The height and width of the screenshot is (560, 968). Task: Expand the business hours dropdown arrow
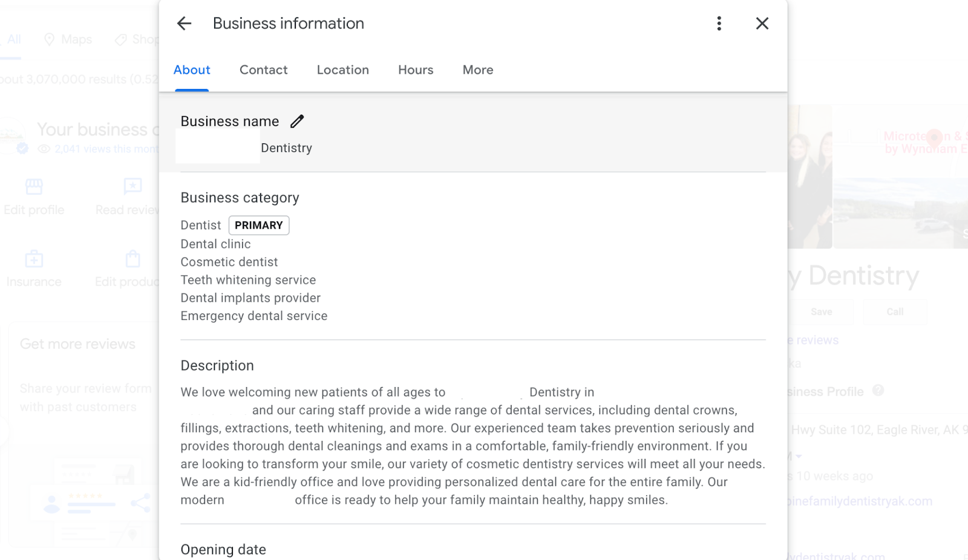799,457
